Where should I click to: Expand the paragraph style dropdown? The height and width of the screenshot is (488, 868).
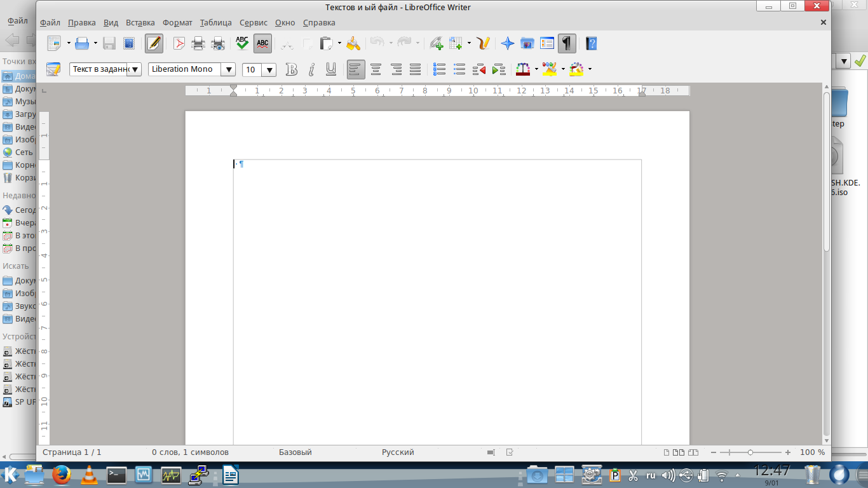134,70
